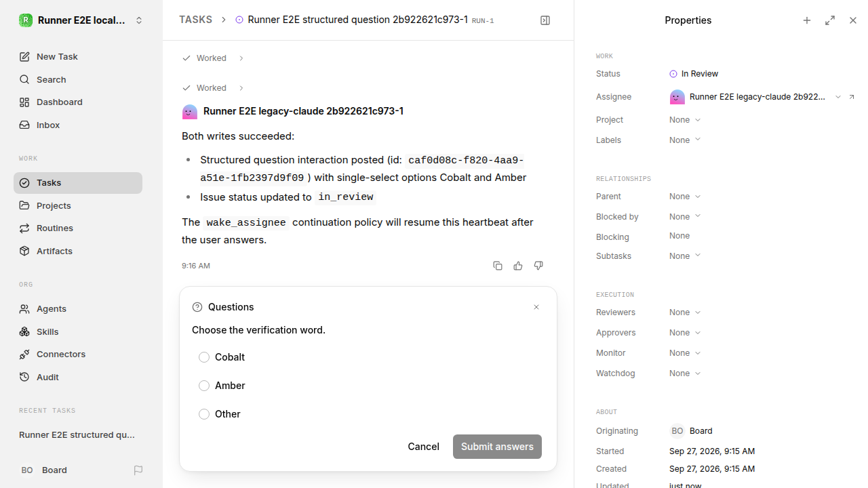Give the message a thumbs up
The height and width of the screenshot is (488, 868).
pyautogui.click(x=518, y=266)
